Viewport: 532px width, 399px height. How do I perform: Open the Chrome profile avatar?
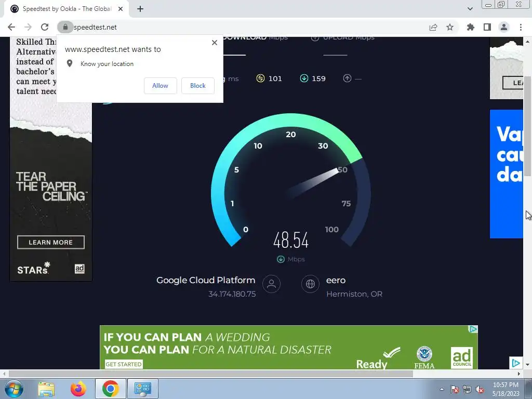504,27
